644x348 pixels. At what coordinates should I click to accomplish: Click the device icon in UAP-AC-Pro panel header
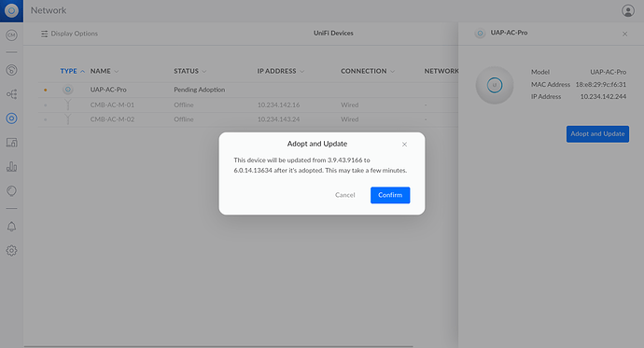pos(480,34)
